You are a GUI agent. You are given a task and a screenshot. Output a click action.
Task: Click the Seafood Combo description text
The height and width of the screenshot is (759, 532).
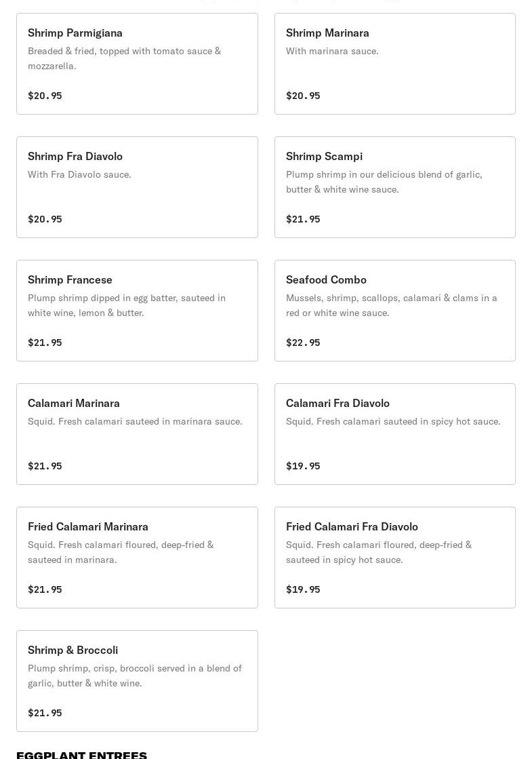point(391,305)
